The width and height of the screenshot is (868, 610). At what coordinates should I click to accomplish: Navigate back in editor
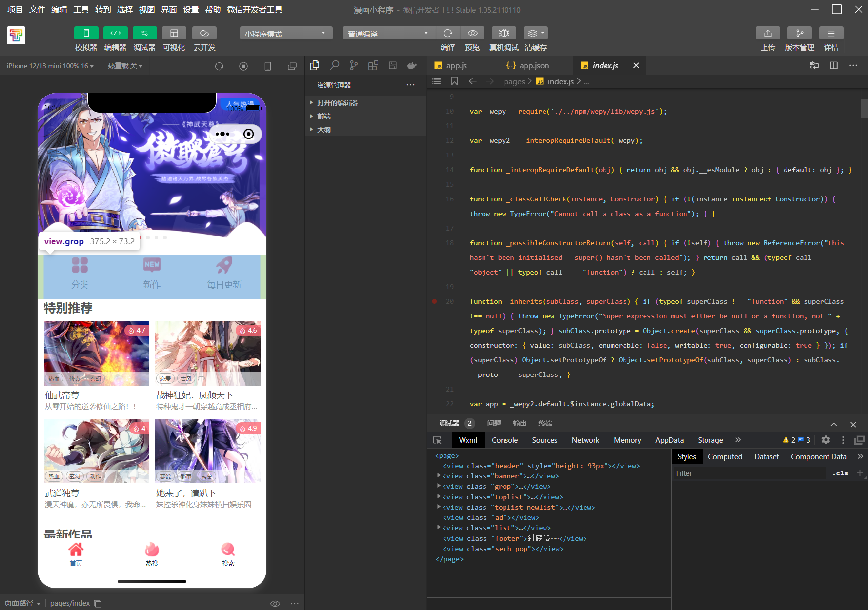(x=473, y=81)
